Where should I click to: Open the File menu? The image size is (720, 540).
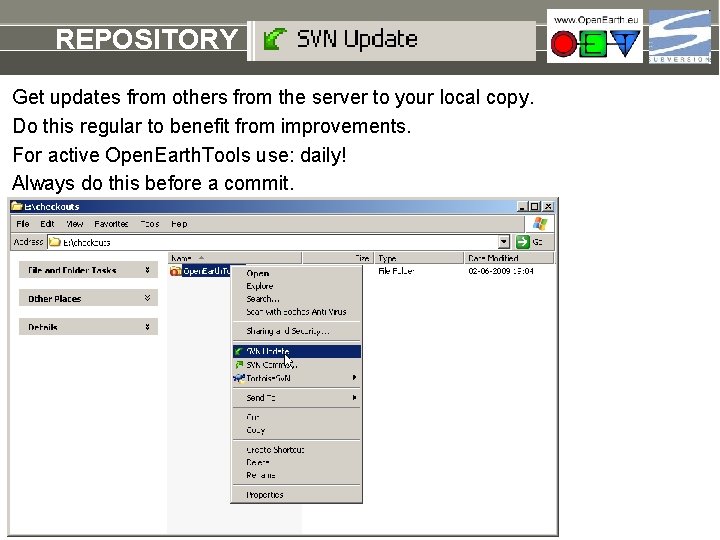pyautogui.click(x=22, y=224)
